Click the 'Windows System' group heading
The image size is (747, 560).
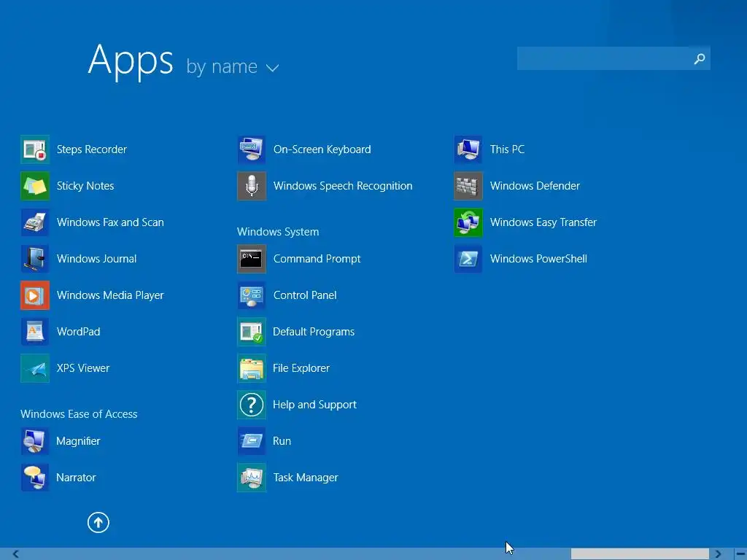(278, 232)
